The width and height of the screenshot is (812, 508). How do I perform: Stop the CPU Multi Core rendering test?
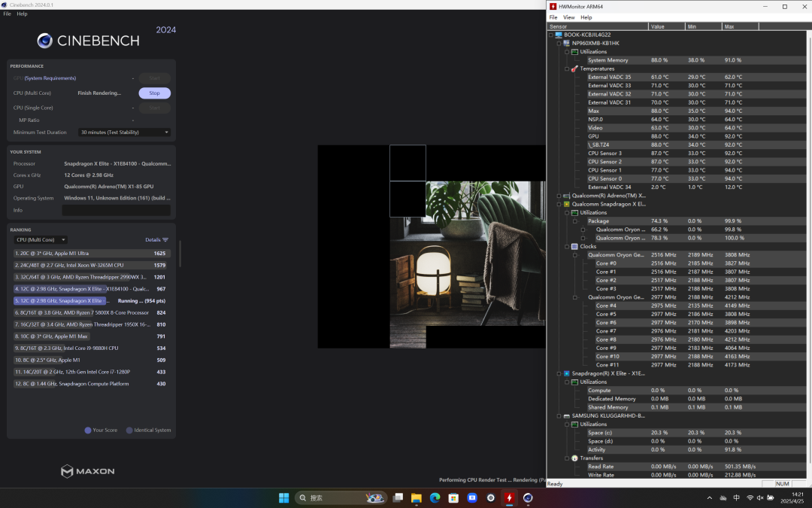[154, 93]
